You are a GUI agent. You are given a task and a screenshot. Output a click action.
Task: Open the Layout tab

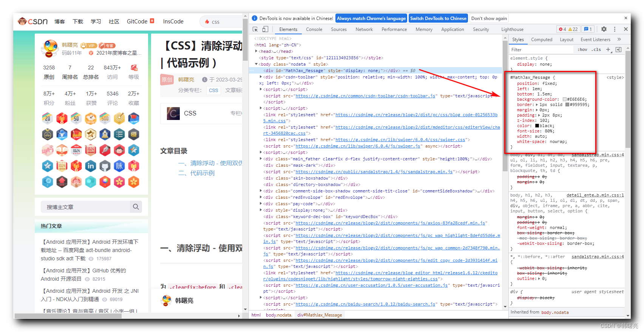[x=566, y=39]
